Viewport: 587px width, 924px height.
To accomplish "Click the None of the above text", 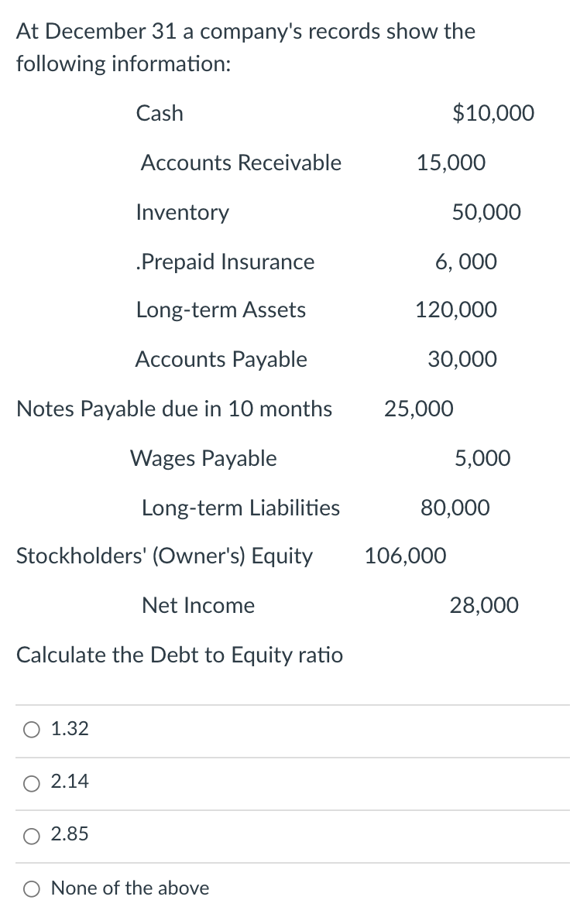I will (129, 889).
